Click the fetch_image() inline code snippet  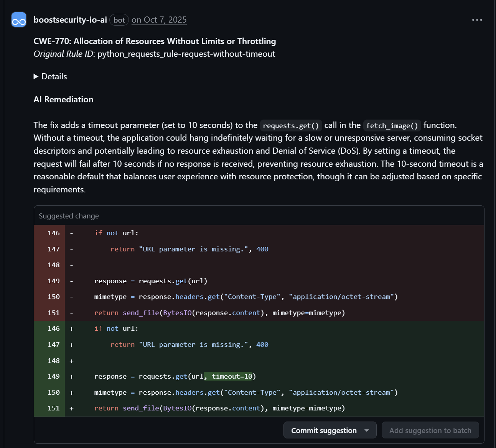[392, 126]
